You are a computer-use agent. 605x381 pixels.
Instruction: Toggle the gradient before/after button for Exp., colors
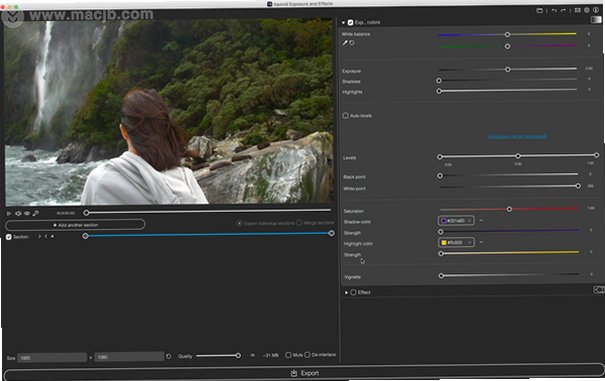tap(596, 20)
